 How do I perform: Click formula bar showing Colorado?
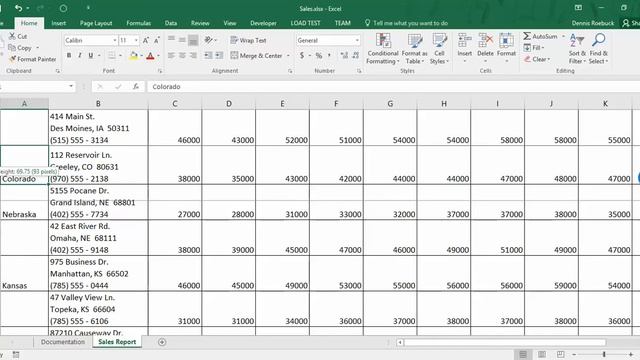point(394,87)
